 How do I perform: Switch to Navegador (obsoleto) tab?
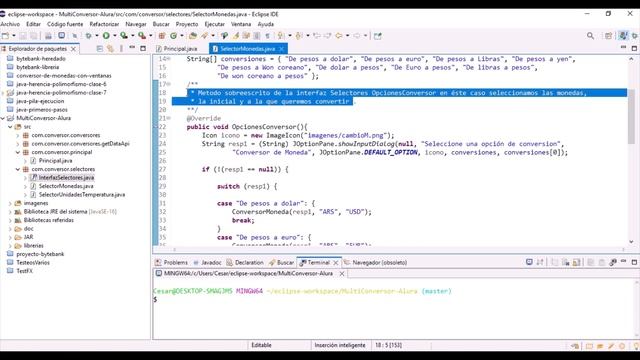pos(376,262)
